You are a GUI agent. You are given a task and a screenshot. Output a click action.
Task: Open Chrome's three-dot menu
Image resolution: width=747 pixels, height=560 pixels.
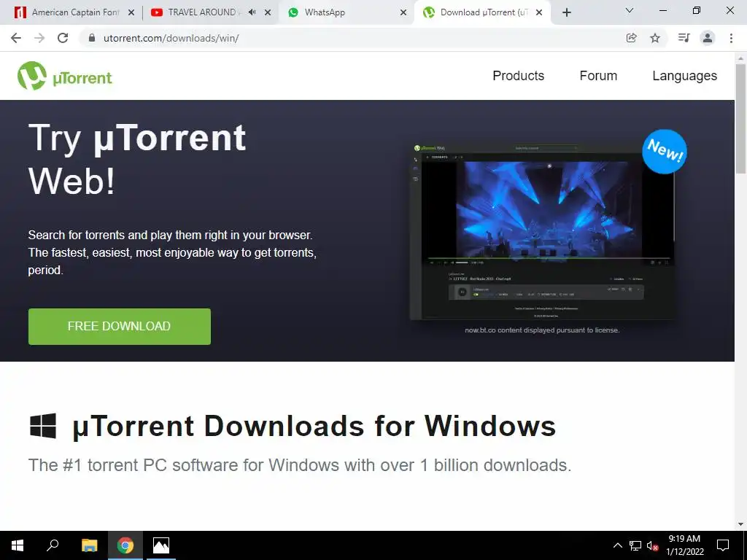(x=731, y=38)
